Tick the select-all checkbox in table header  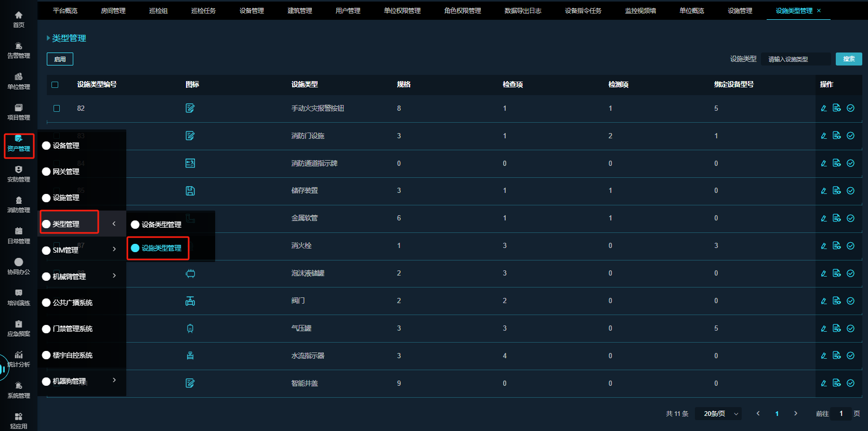pyautogui.click(x=55, y=85)
